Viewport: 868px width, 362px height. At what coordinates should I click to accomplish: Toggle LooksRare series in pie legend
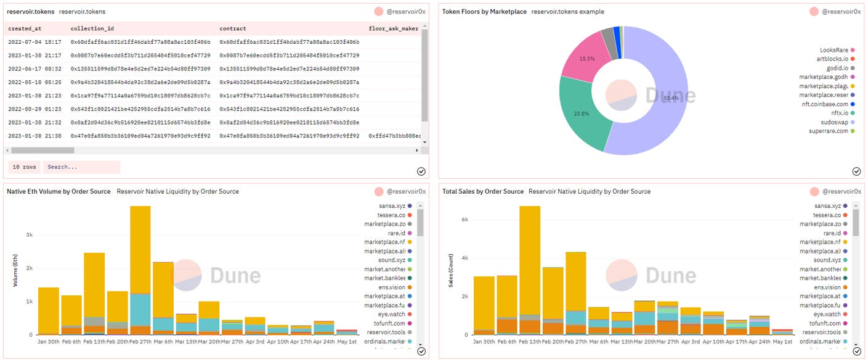coord(837,50)
